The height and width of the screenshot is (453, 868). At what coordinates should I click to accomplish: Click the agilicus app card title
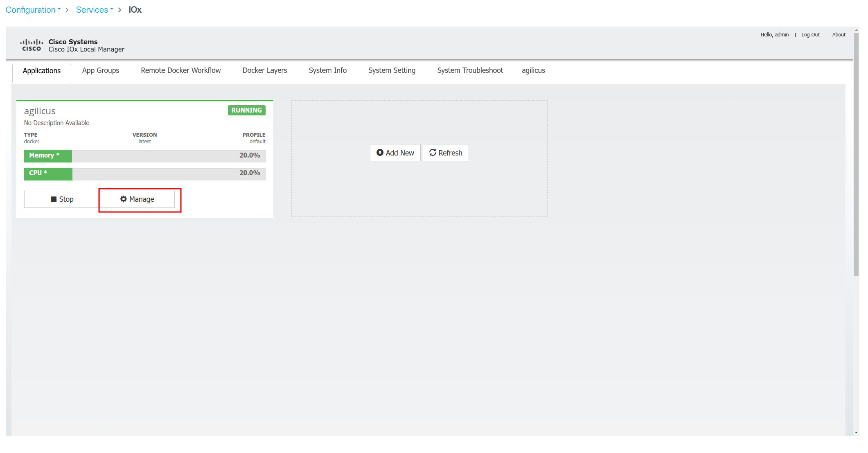[x=40, y=111]
